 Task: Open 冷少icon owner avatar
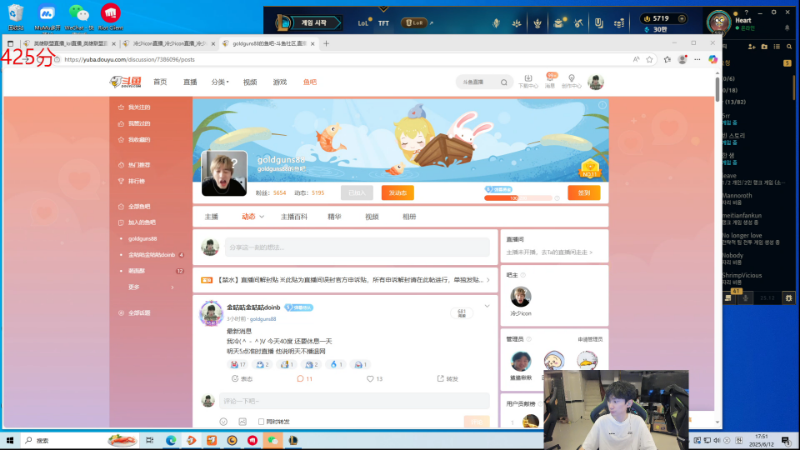tap(520, 296)
